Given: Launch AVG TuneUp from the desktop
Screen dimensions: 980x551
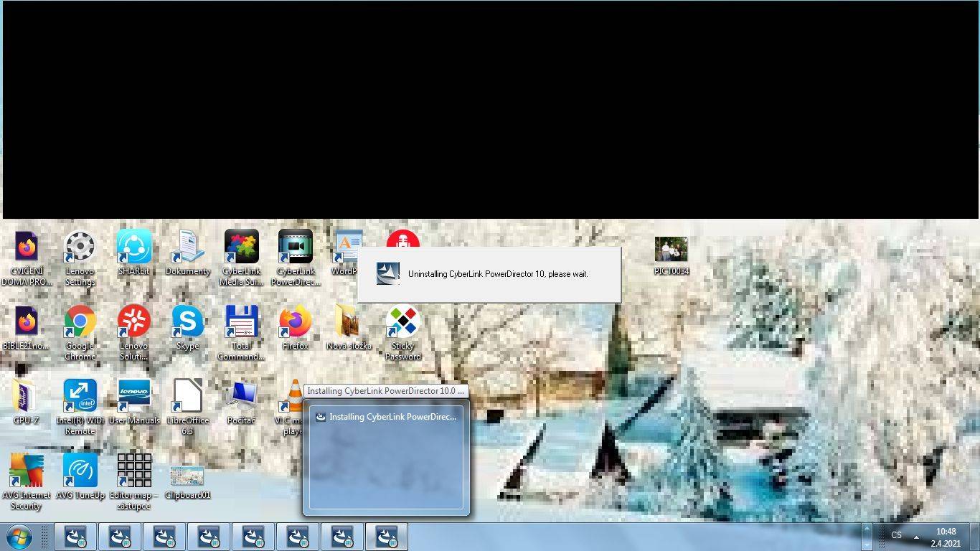Looking at the screenshot, I should 80,476.
